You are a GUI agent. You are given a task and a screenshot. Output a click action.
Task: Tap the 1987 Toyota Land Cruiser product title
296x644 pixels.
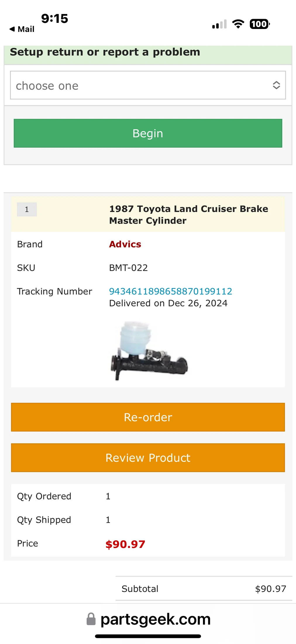(188, 215)
